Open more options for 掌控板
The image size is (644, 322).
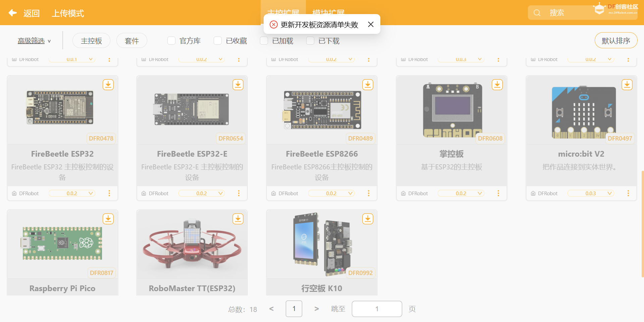coord(498,193)
